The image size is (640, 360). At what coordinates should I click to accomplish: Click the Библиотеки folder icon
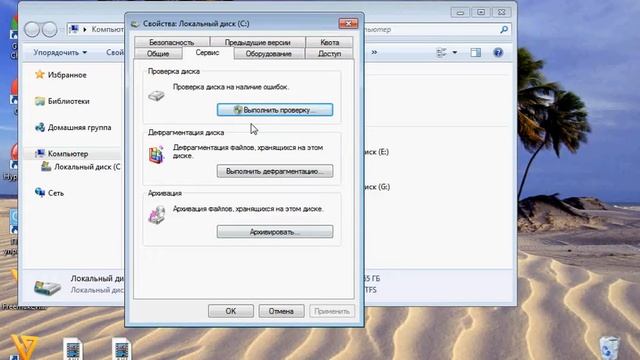pos(40,101)
